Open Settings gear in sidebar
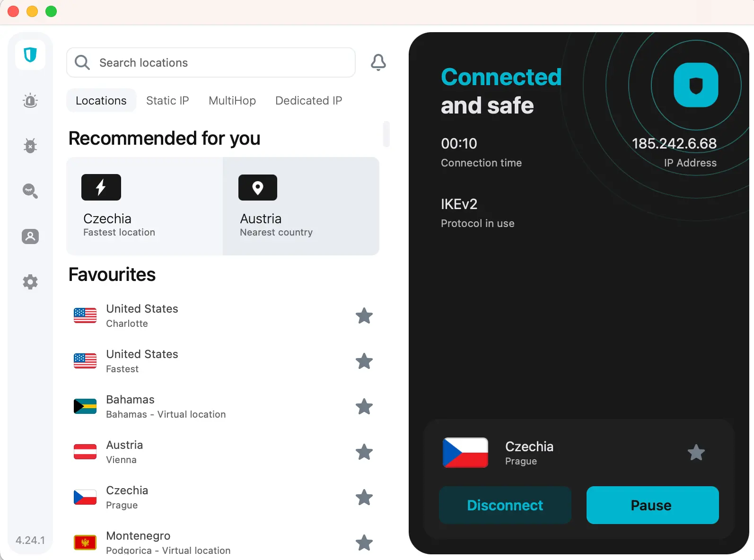 [30, 282]
